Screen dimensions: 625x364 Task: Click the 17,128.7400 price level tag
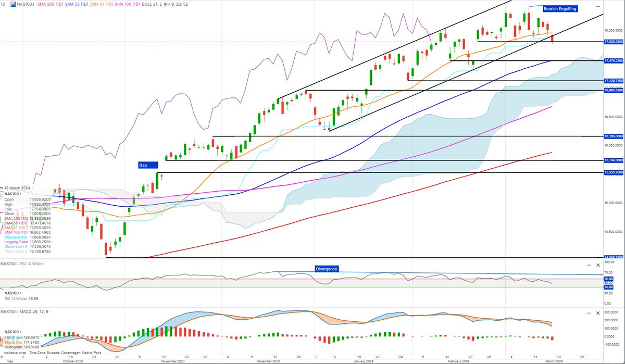613,81
